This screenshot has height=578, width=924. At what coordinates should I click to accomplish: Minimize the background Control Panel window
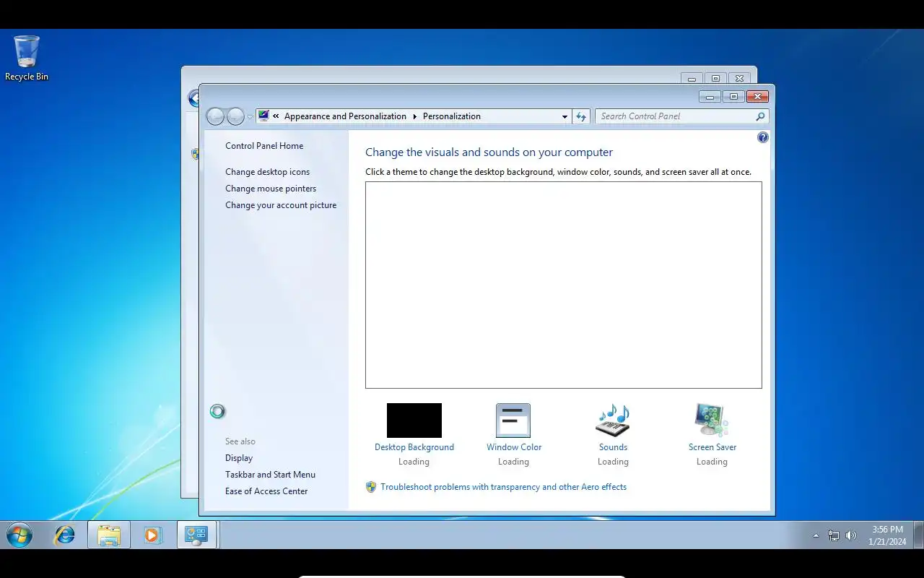(x=692, y=78)
